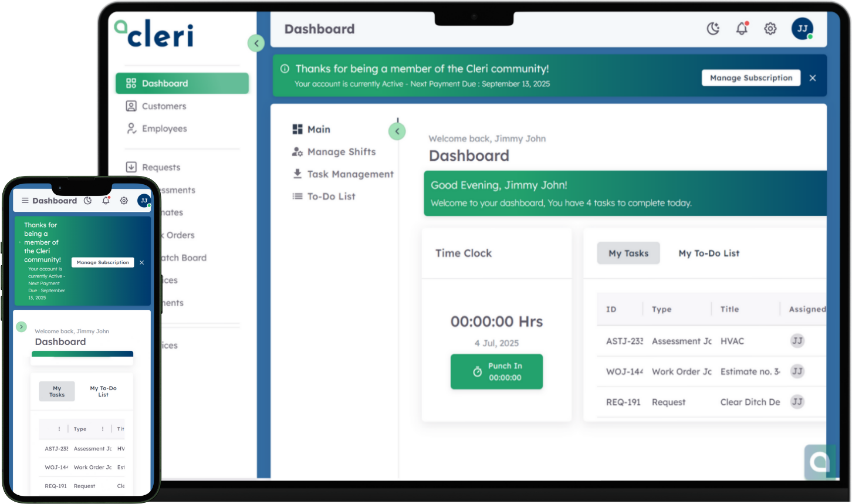852x504 pixels.
Task: Click the HVAC title cell
Action: click(732, 341)
